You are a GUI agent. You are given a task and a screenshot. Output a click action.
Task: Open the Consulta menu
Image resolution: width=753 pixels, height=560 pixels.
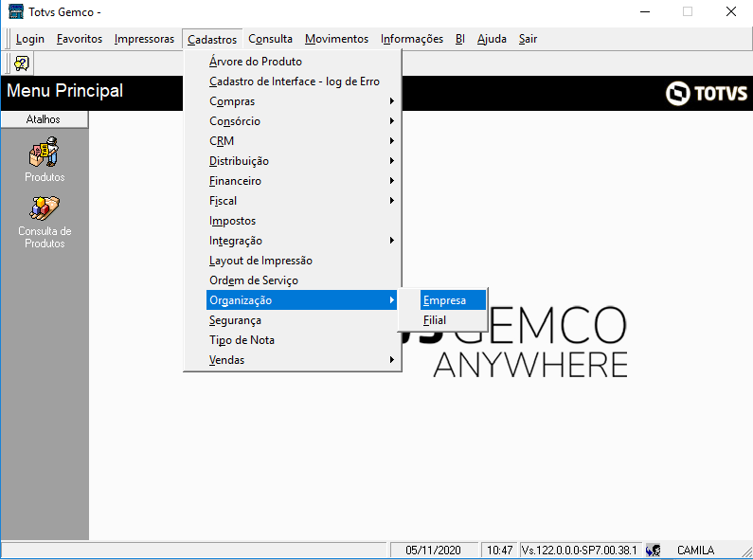(270, 39)
